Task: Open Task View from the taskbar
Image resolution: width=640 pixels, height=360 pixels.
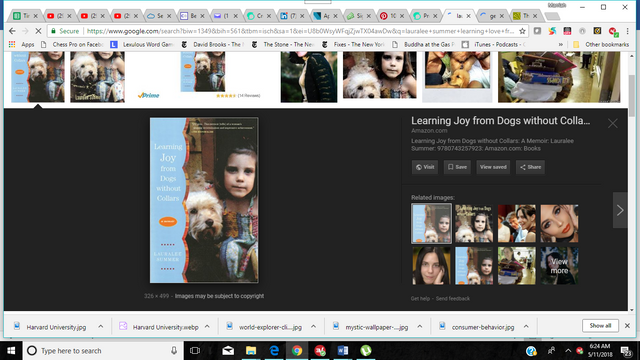Action: pos(195,351)
